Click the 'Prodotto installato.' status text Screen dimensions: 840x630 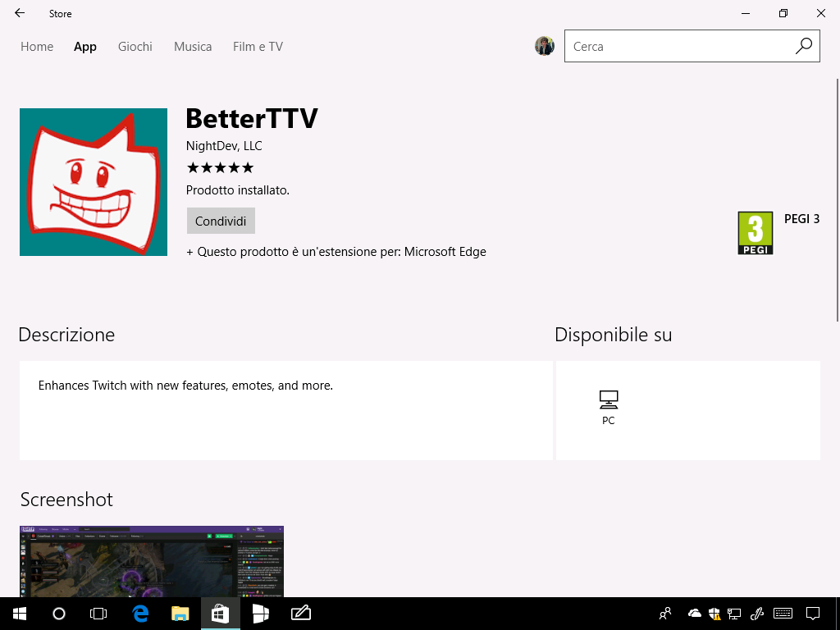(238, 190)
